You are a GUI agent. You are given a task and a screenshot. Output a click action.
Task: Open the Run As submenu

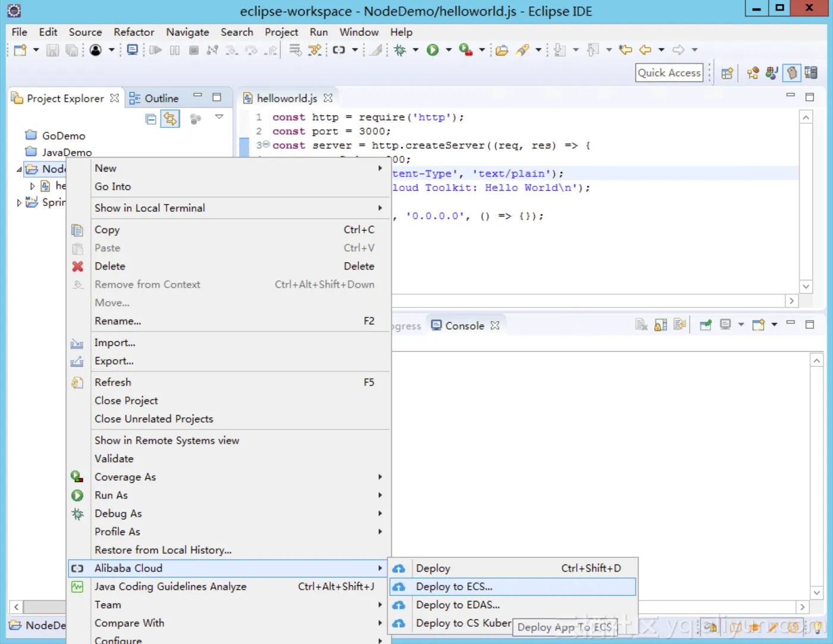pos(229,495)
